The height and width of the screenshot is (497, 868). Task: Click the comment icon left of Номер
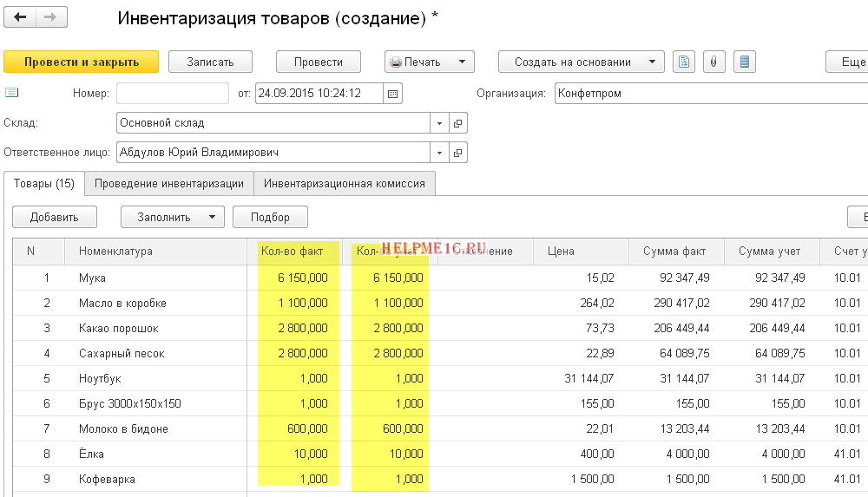(12, 93)
